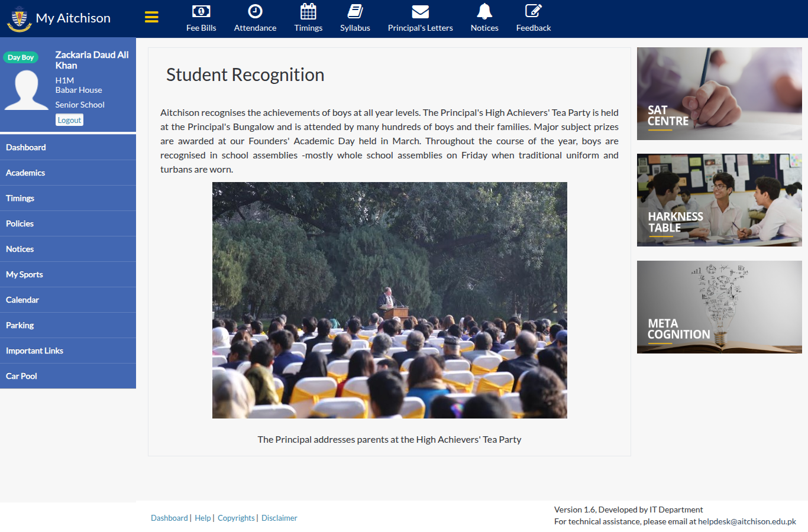This screenshot has height=532, width=808.
Task: Follow the footer Disclaimer link
Action: [x=279, y=518]
